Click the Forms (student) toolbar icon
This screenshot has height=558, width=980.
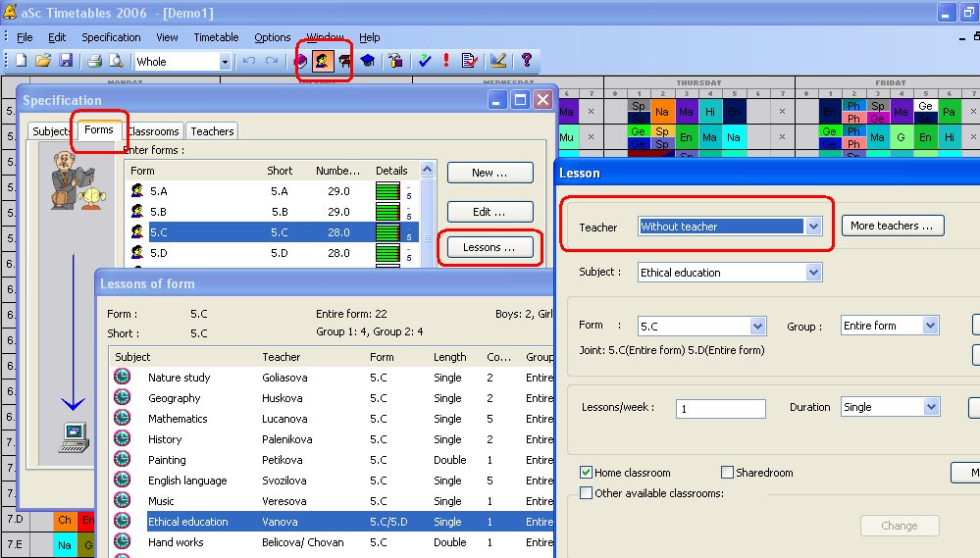322,61
